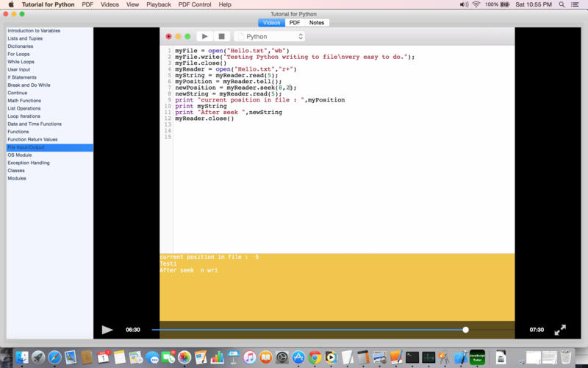The height and width of the screenshot is (368, 588).
Task: Click the Wi-Fi status icon
Action: click(476, 4)
